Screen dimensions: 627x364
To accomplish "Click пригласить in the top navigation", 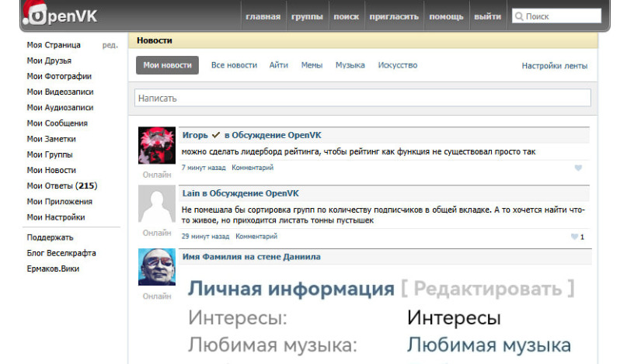I will 394,16.
